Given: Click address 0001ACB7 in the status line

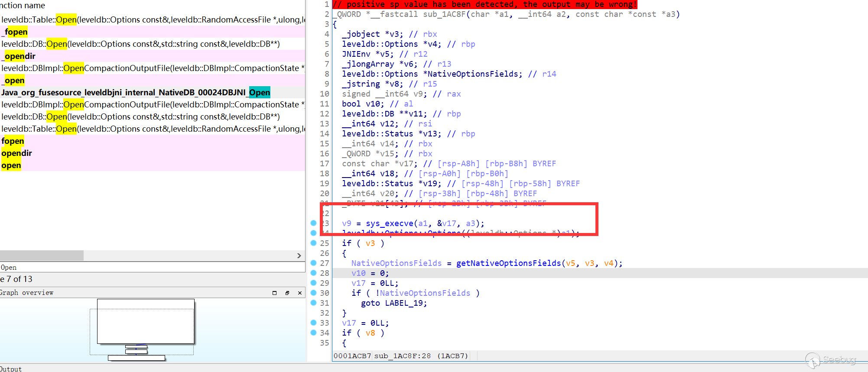Looking at the screenshot, I should click(352, 356).
